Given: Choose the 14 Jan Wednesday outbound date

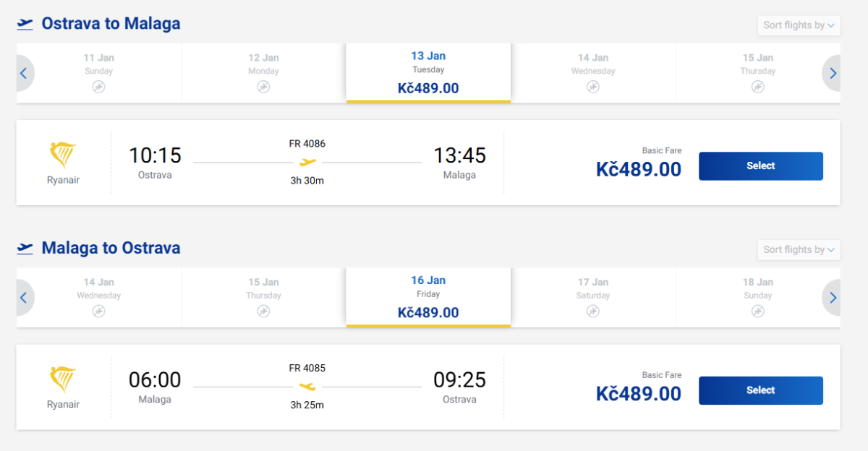Looking at the screenshot, I should [x=593, y=72].
